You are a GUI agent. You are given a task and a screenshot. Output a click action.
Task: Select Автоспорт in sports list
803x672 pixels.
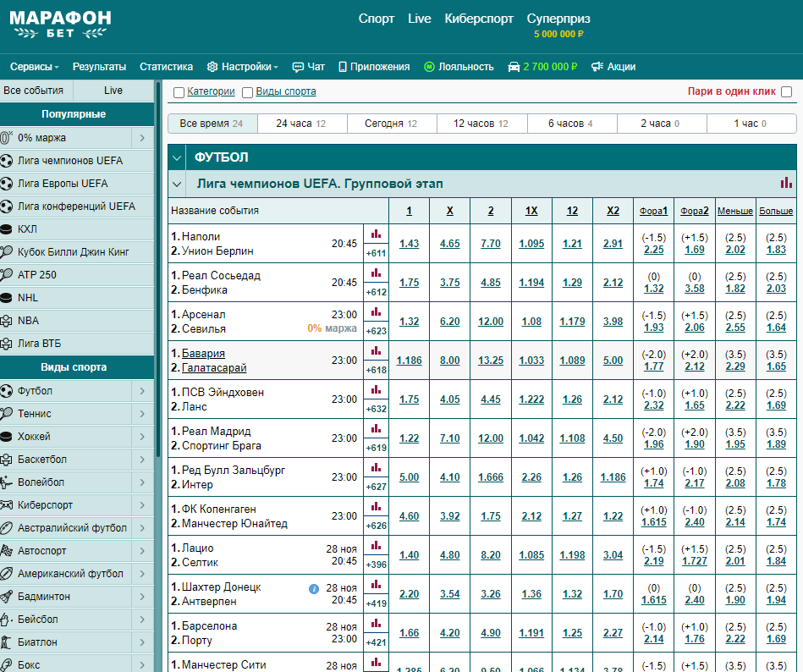(x=65, y=551)
